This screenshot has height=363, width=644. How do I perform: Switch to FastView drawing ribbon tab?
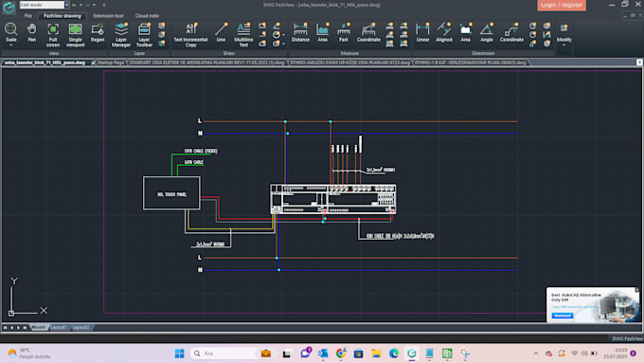coord(63,15)
